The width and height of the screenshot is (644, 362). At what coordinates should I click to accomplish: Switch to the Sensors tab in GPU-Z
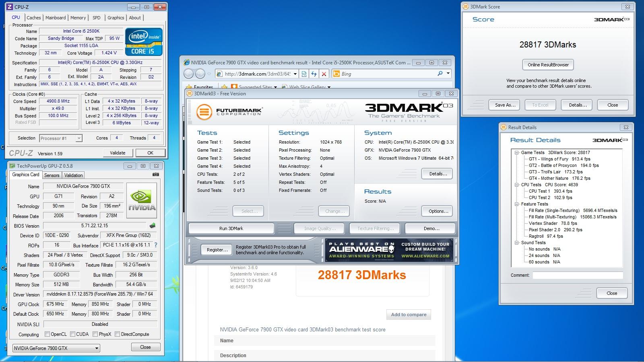point(52,175)
